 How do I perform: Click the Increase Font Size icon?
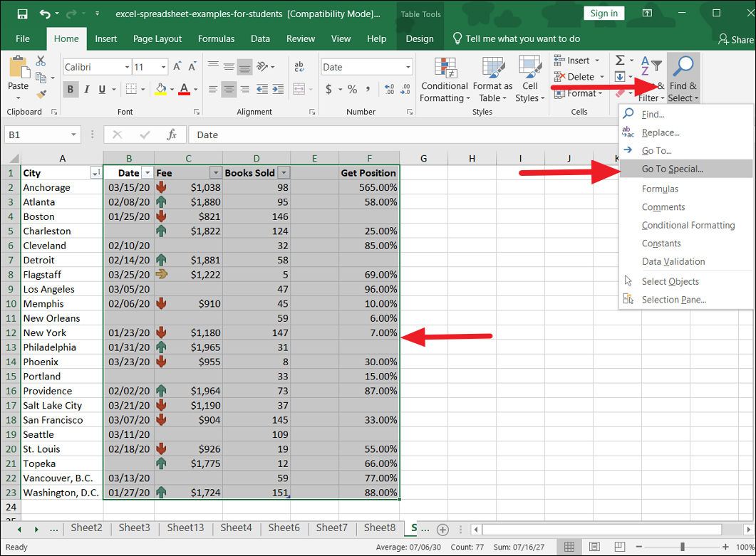coord(177,65)
